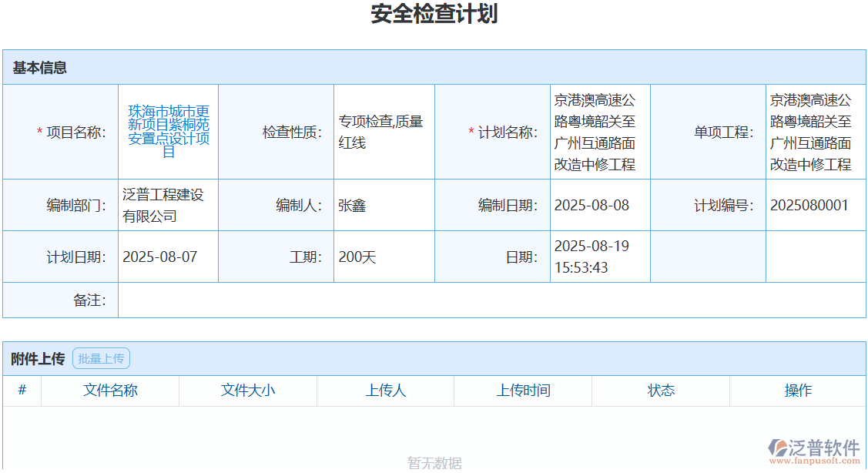The width and height of the screenshot is (868, 473).
Task: Click the 操作 column header
Action: tap(799, 391)
